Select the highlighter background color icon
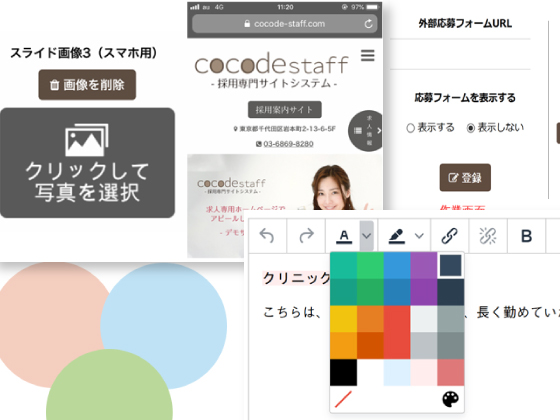Screen dimensions: 560x420 click(396, 236)
